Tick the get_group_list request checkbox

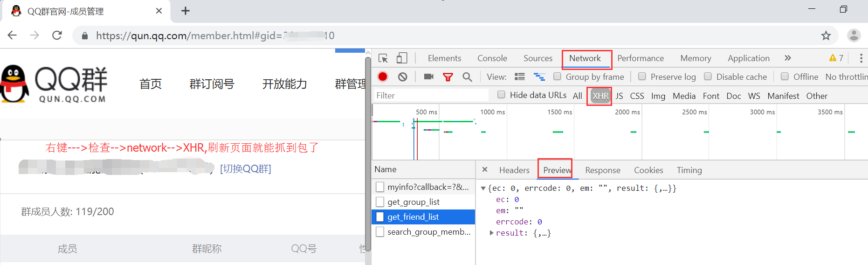(x=380, y=202)
